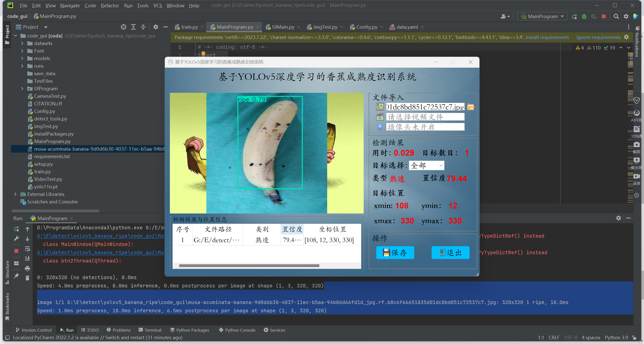Click the Debug bug icon in toolbar
The image size is (644, 344).
(584, 17)
